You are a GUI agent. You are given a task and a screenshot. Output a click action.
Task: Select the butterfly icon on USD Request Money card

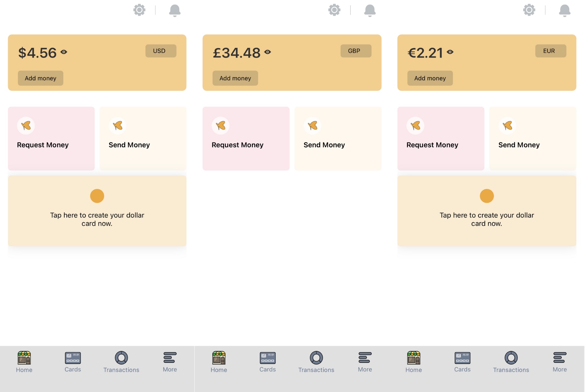point(26,125)
